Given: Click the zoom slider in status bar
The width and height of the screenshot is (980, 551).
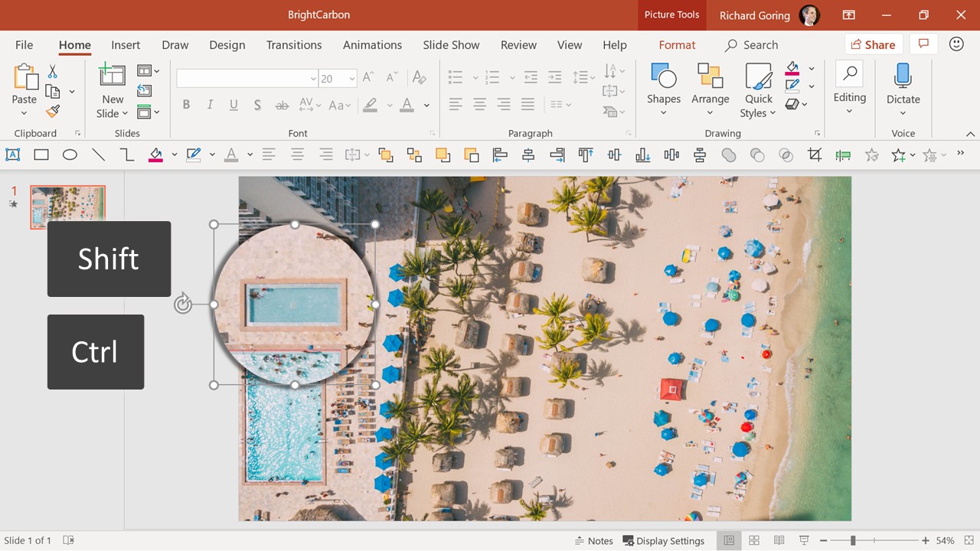Looking at the screenshot, I should tap(853, 541).
